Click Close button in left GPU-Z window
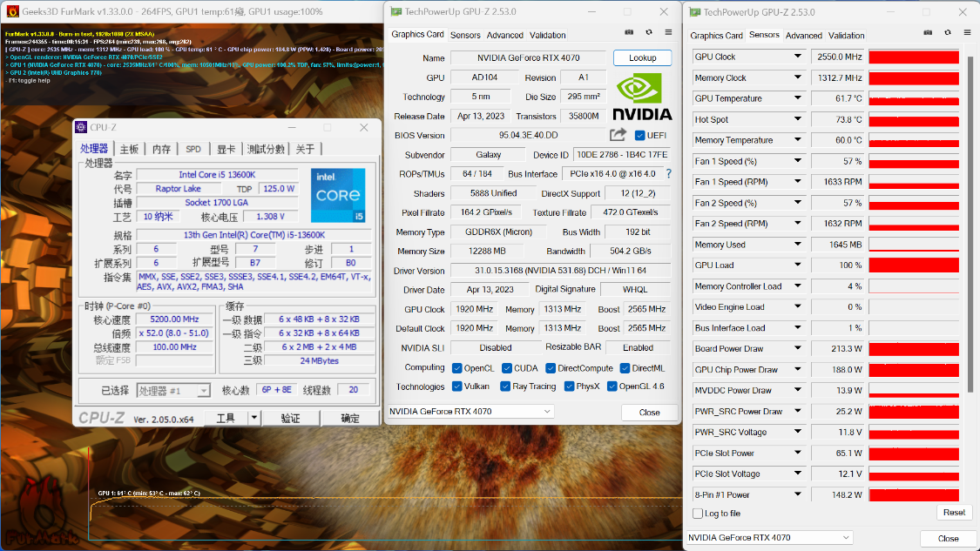 [649, 413]
